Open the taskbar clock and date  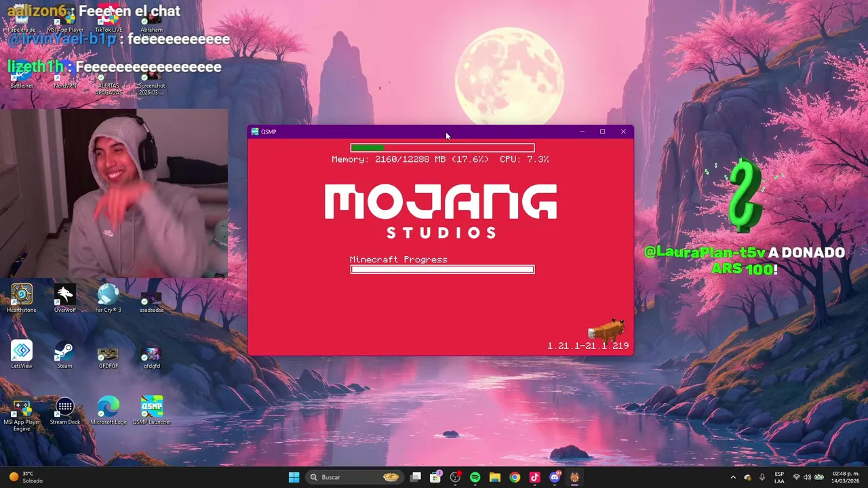tap(845, 477)
